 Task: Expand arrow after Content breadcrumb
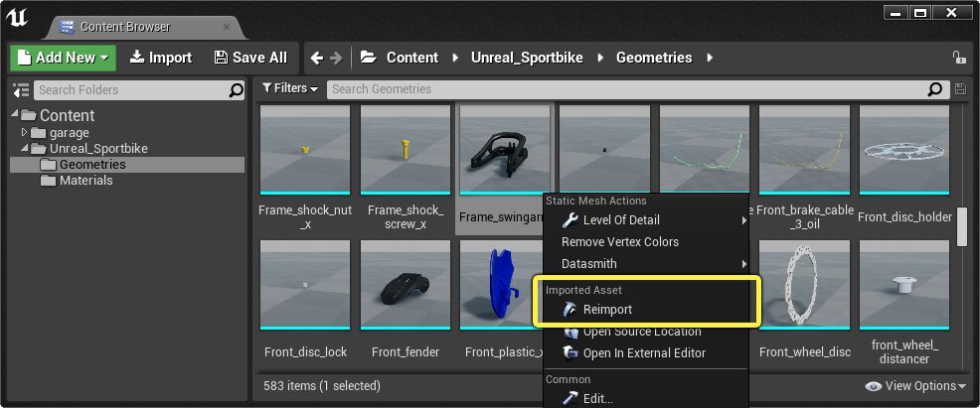pyautogui.click(x=455, y=58)
